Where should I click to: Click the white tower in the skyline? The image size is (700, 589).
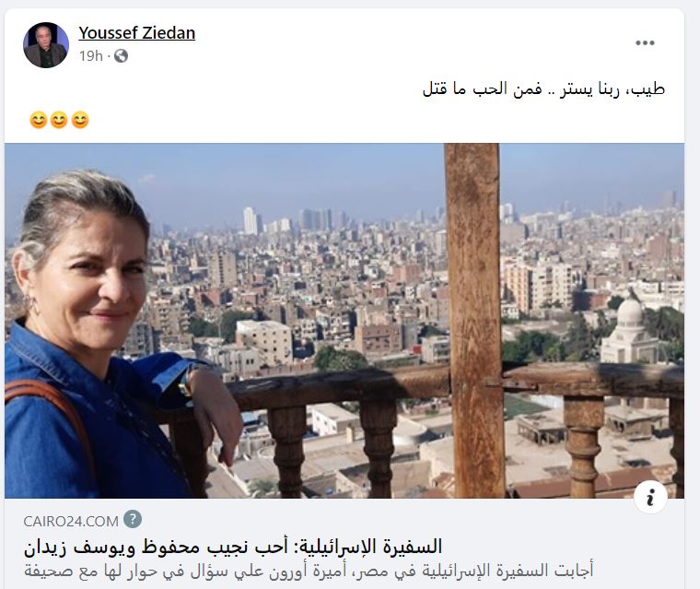[x=250, y=220]
